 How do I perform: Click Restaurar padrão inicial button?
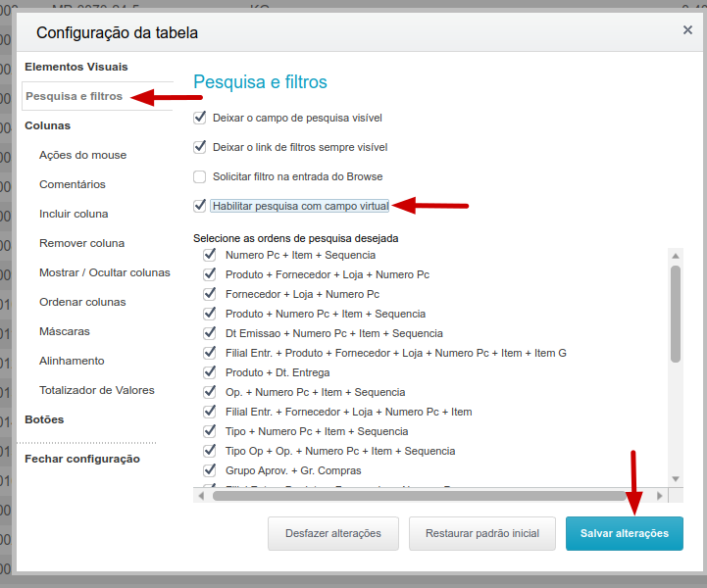(x=482, y=533)
